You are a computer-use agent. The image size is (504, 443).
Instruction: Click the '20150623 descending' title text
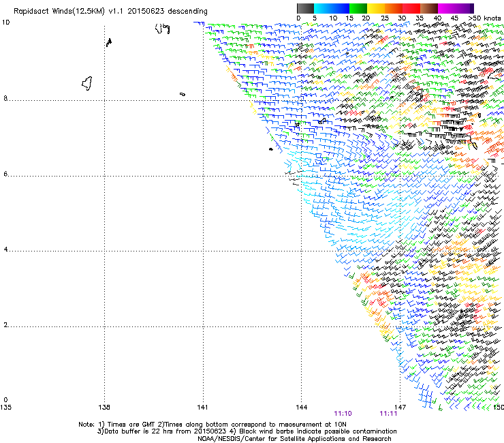(167, 12)
